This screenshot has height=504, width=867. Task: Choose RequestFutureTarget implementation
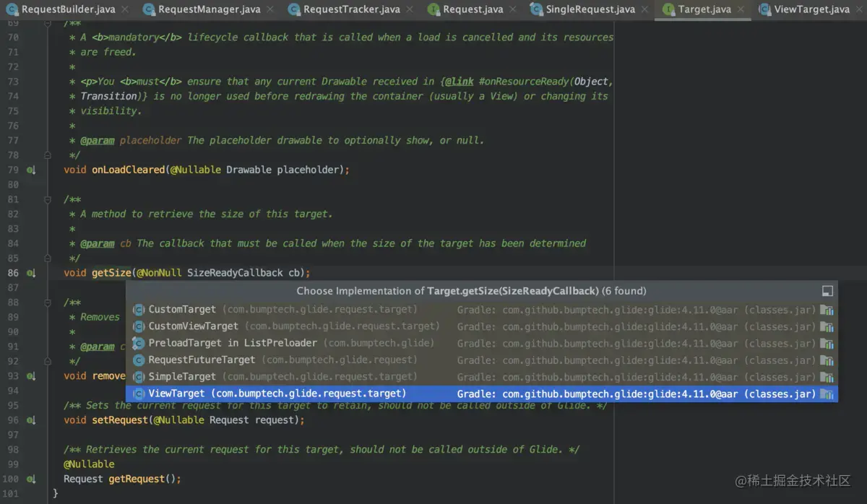482,360
